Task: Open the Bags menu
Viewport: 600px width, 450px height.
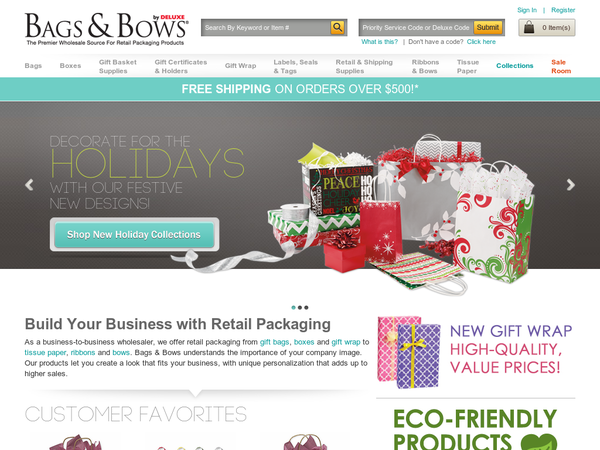Action: (33, 66)
